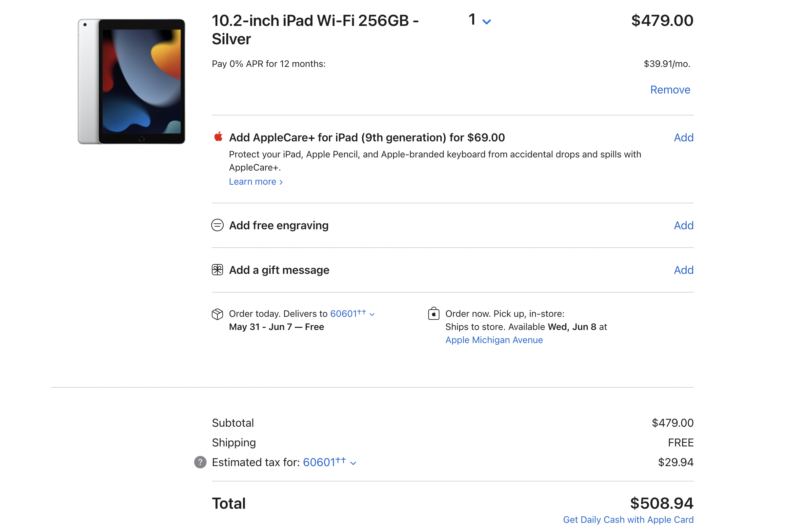Screen dimensions: 808x532
Task: Add a gift message to order
Action: 683,270
